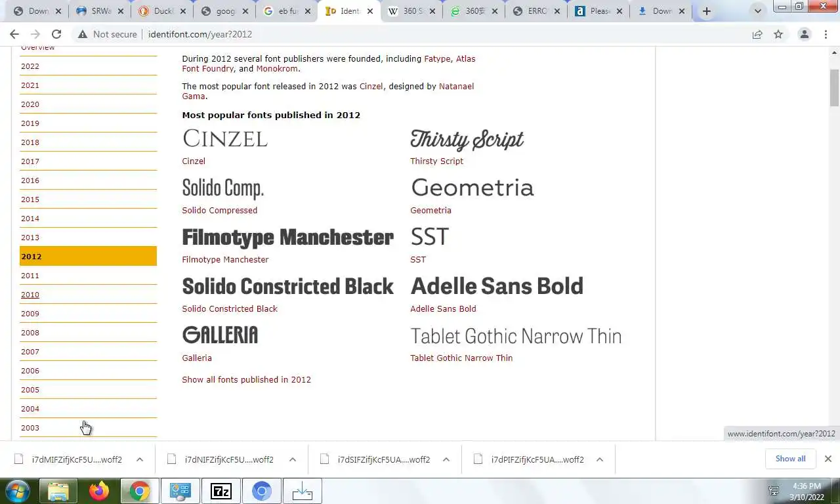Select year 2013 in sidebar

click(30, 238)
